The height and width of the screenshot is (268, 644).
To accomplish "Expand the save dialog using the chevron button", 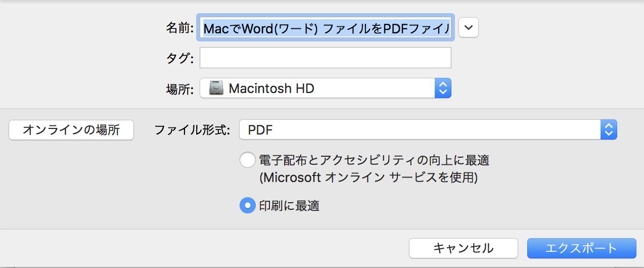I will coord(469,28).
